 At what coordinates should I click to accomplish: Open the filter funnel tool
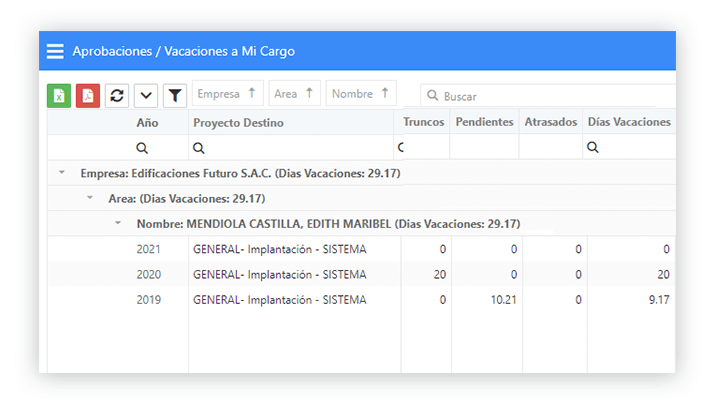pyautogui.click(x=175, y=96)
